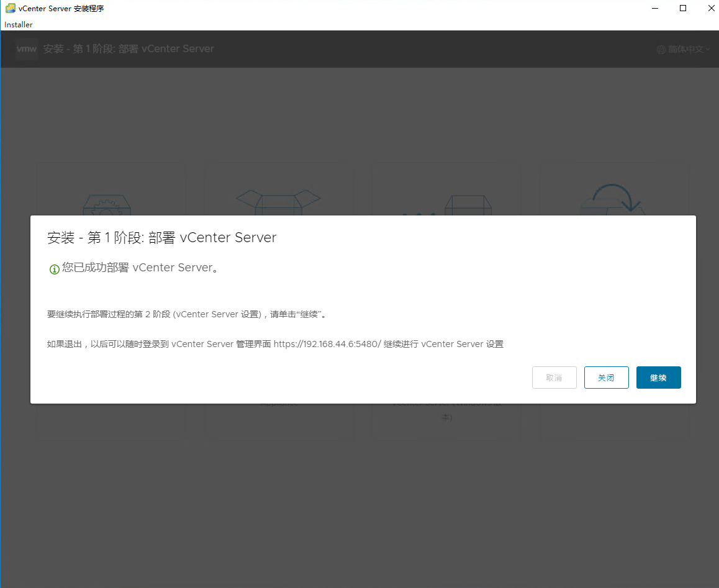Viewport: 719px width, 588px height.
Task: Click the dialog title 安装 - 第 1 阶段
Action: 162,238
